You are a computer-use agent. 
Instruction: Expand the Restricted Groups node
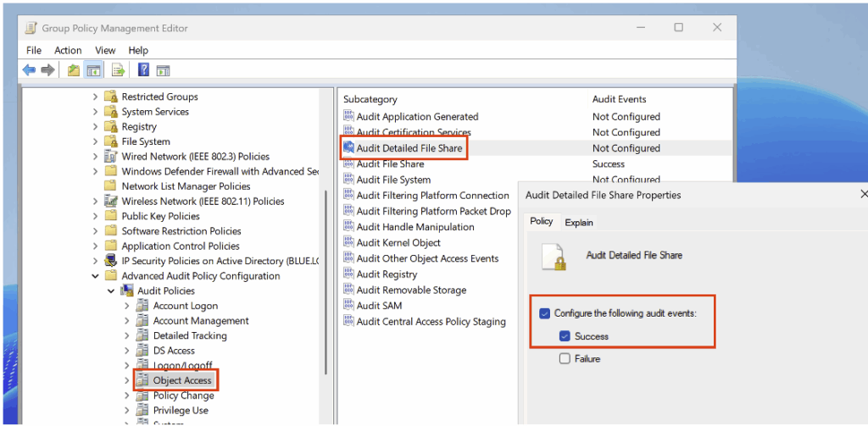96,97
